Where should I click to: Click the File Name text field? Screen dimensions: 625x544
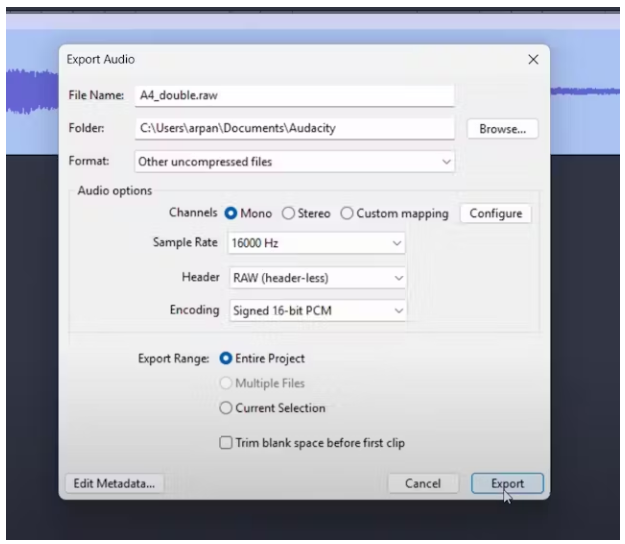(x=293, y=95)
